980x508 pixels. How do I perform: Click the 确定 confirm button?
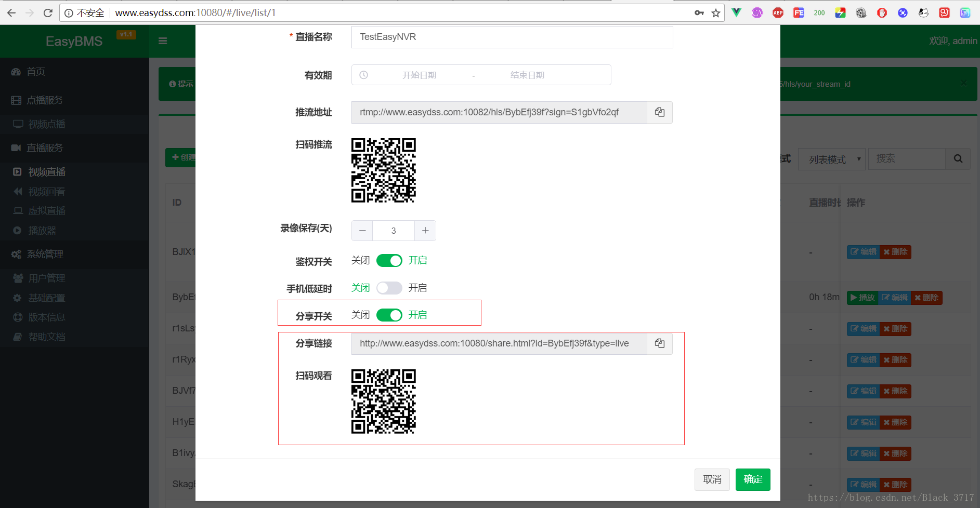(753, 479)
